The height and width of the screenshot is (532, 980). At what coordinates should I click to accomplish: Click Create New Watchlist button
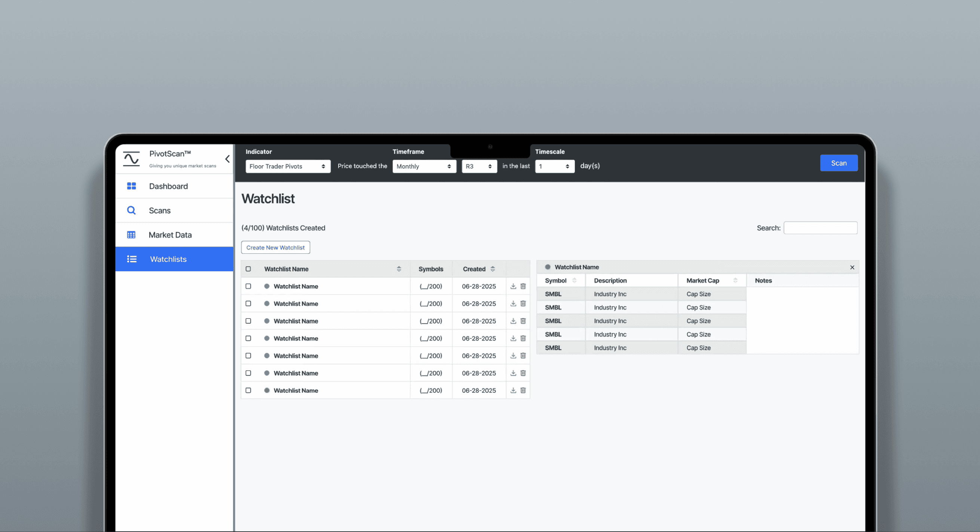tap(275, 247)
